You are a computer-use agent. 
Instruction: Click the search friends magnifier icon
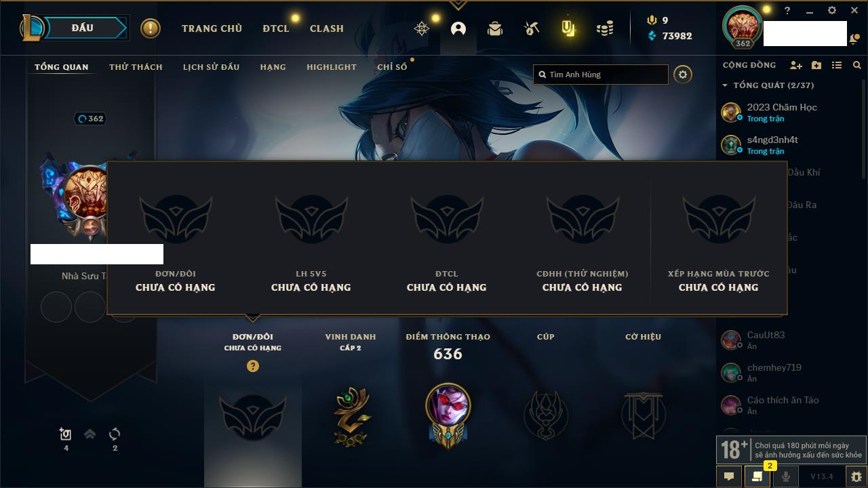tap(857, 65)
